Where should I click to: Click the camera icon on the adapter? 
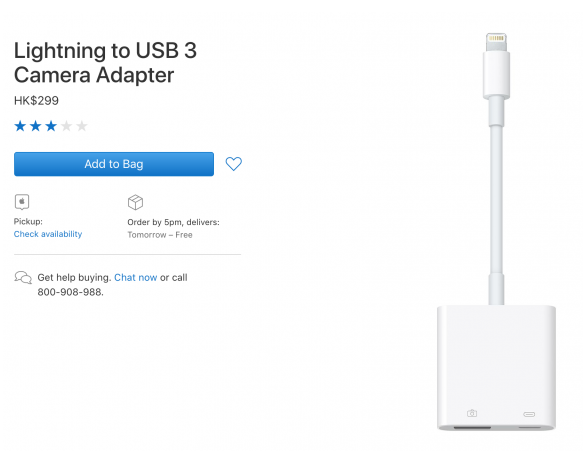click(x=472, y=413)
